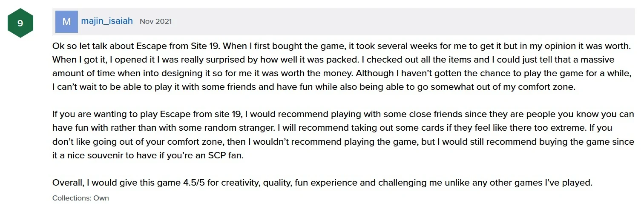This screenshot has width=644, height=212.
Task: Visit the majin_isaiah user profile link
Action: coord(107,21)
